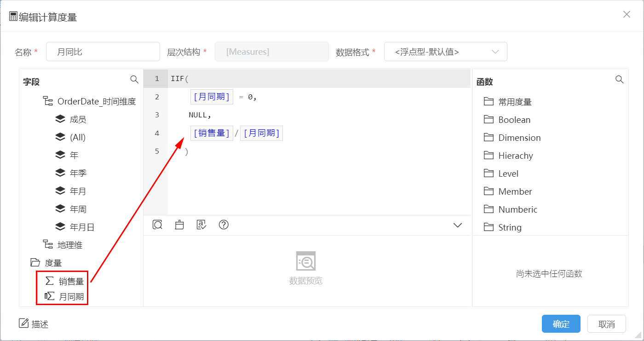Close the 编辑计算度量 dialog

(627, 14)
